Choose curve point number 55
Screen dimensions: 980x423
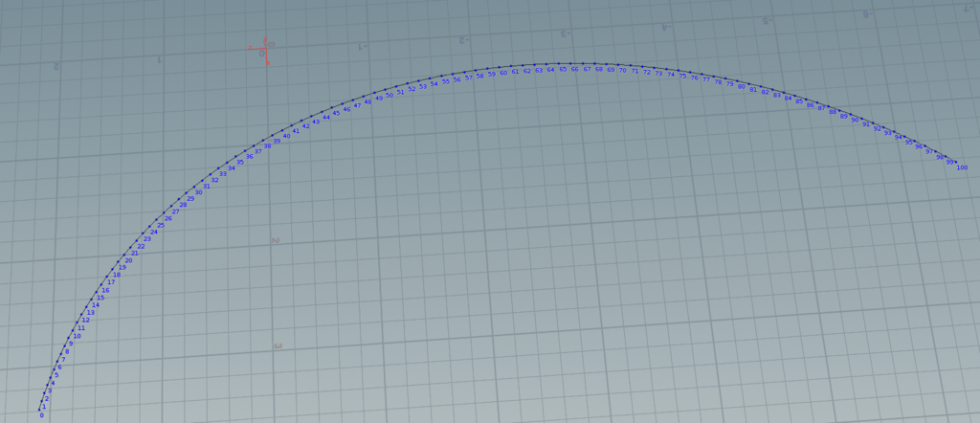(446, 81)
